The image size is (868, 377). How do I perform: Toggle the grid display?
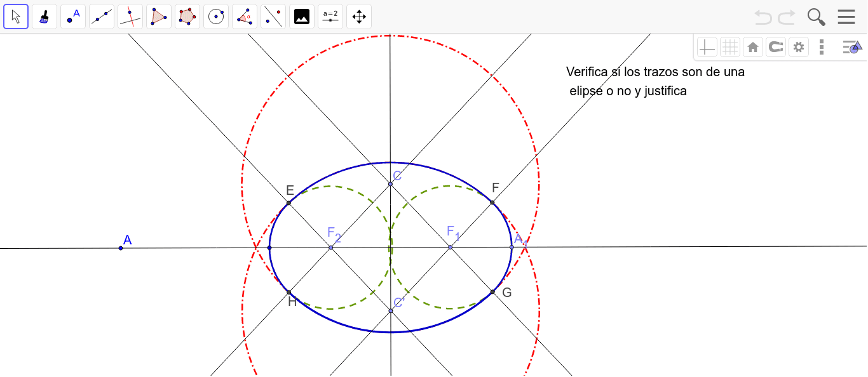point(730,47)
